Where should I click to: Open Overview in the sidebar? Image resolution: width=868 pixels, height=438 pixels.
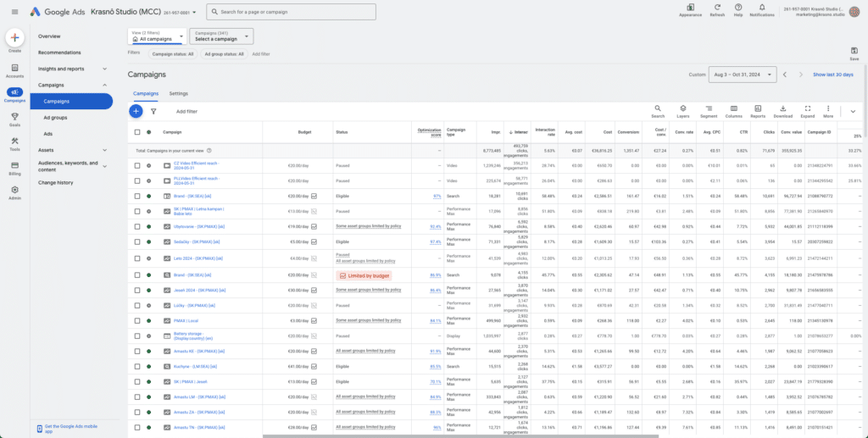pyautogui.click(x=49, y=36)
